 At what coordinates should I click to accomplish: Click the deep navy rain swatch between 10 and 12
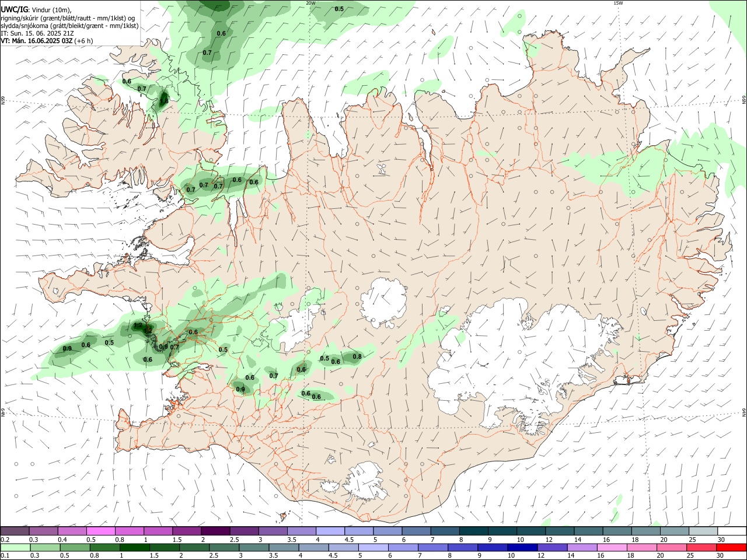click(x=521, y=547)
